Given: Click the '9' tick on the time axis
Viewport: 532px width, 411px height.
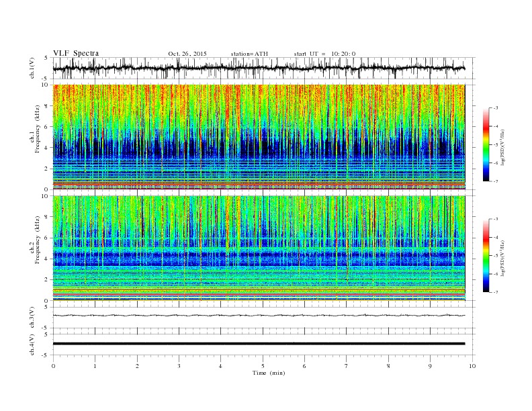Looking at the screenshot, I should (430, 366).
